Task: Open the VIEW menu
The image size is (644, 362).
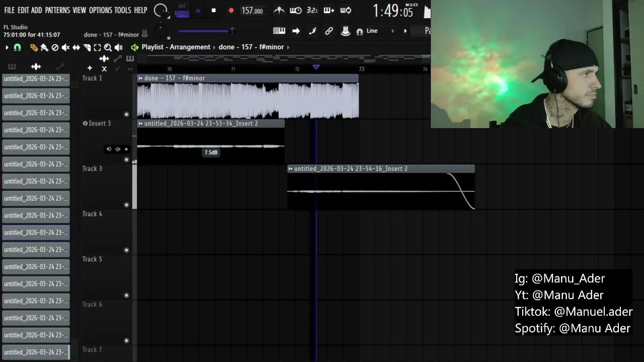Action: (x=79, y=10)
